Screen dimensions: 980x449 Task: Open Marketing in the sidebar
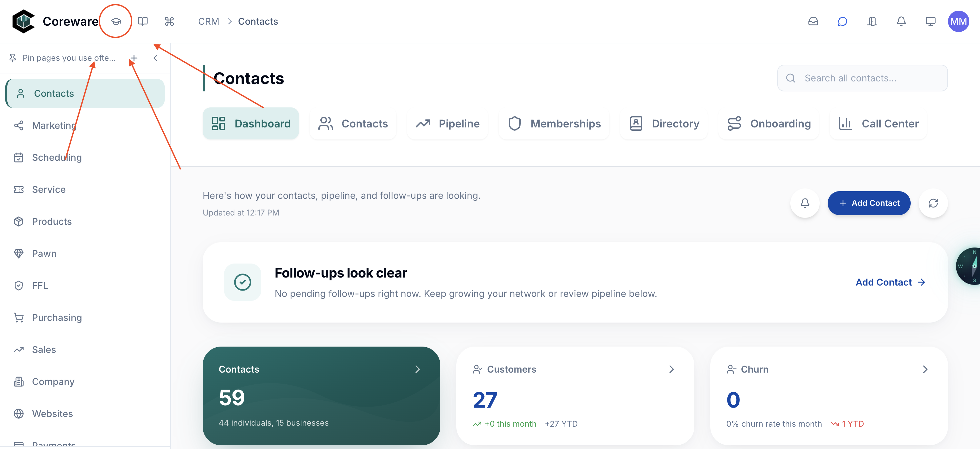(x=85, y=125)
